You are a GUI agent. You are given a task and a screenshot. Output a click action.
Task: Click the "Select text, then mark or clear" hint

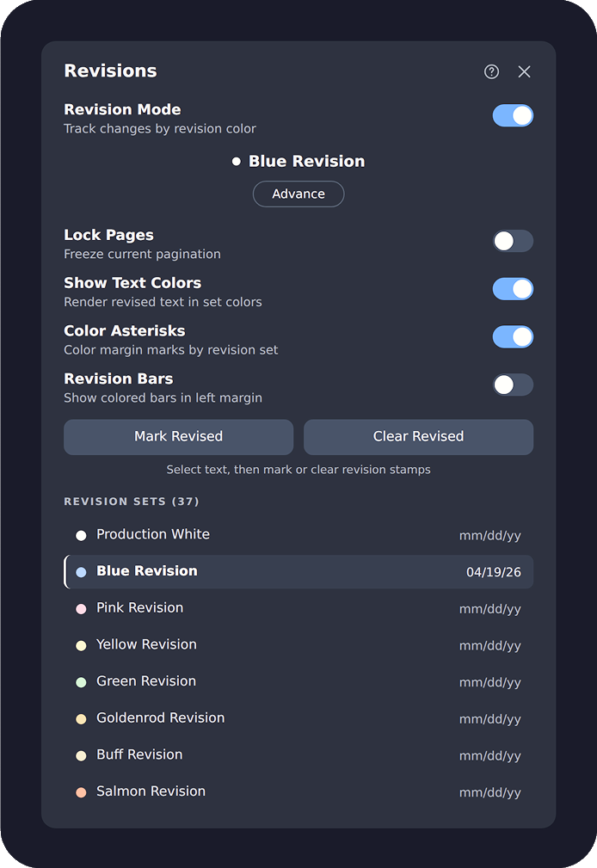click(298, 470)
